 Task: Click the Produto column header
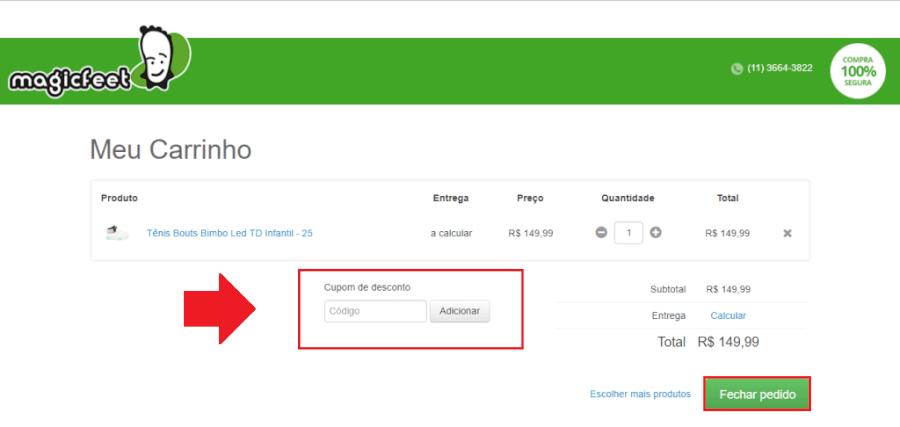[119, 198]
